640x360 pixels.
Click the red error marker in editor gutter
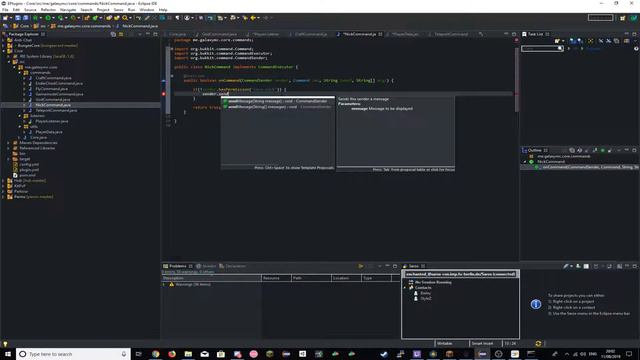click(x=164, y=94)
